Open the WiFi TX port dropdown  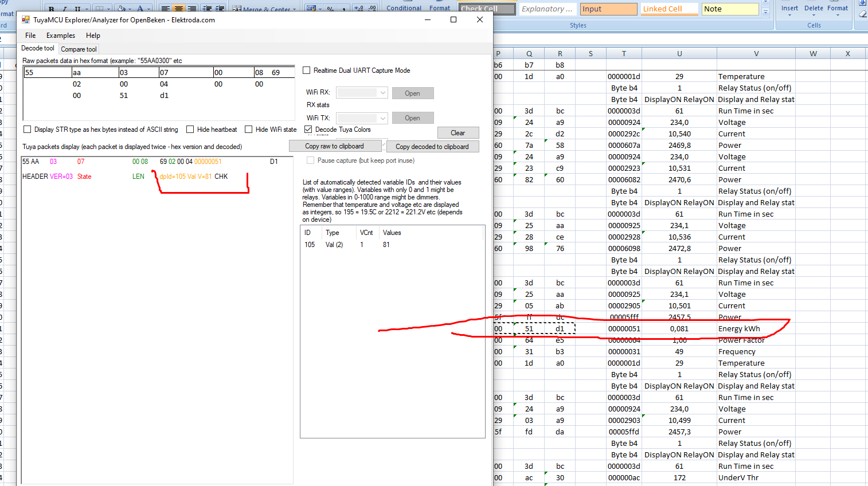coord(383,118)
